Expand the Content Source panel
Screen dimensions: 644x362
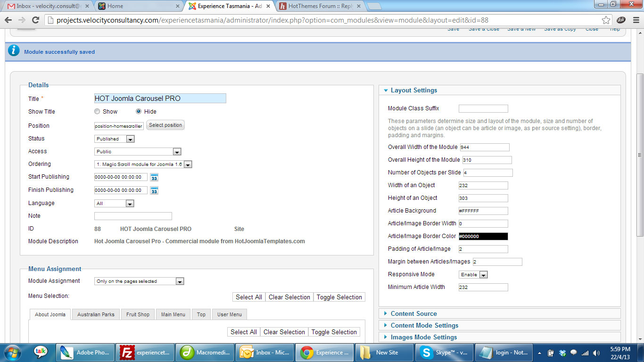[x=500, y=313]
